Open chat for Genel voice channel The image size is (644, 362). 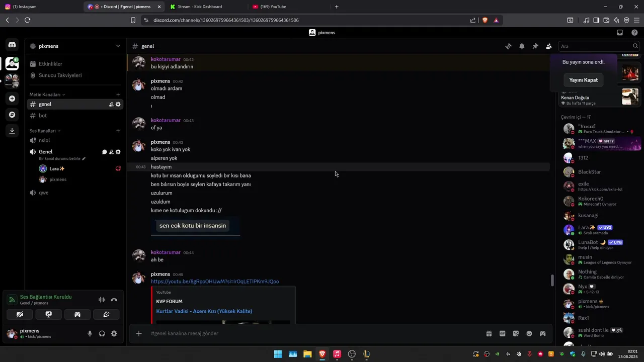(x=105, y=152)
